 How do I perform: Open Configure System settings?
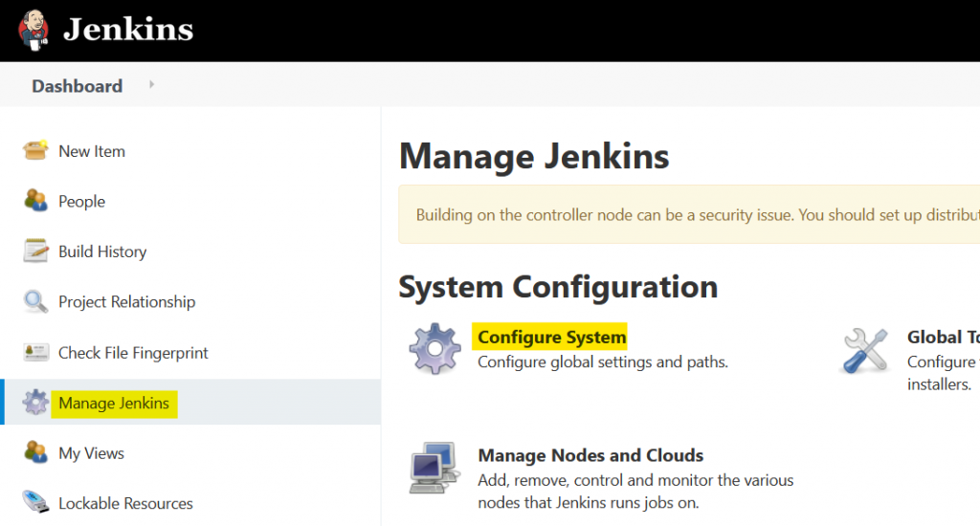[550, 337]
